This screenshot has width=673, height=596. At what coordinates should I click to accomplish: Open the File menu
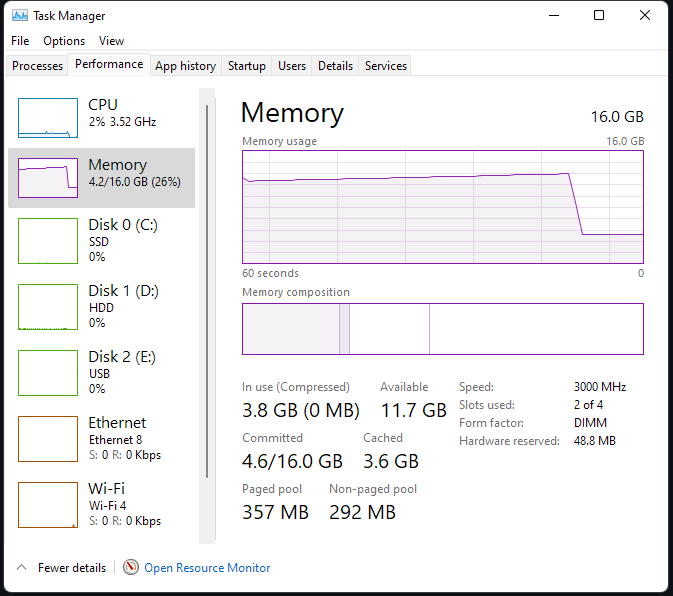coord(20,41)
